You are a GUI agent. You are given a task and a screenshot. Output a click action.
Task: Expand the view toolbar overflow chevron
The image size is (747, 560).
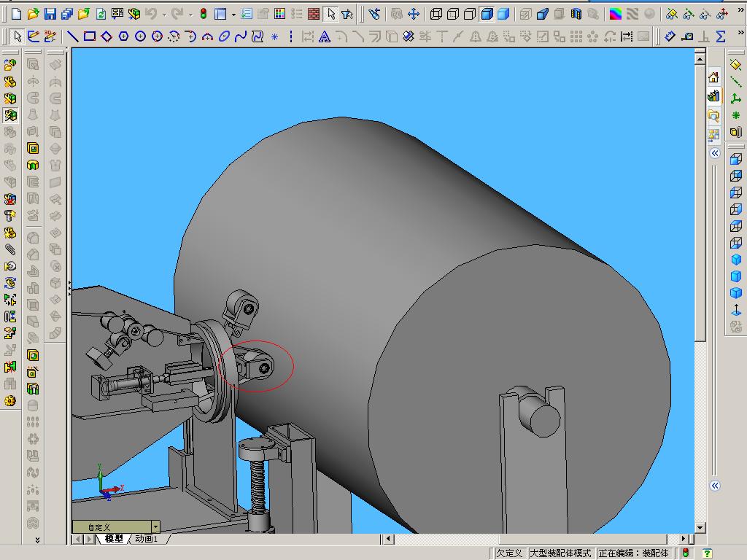click(x=741, y=10)
